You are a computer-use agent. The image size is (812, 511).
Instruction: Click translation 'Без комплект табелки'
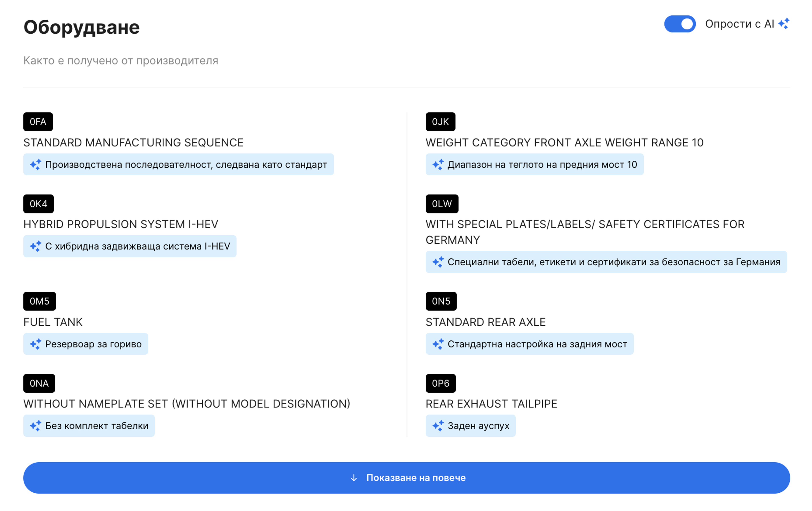click(97, 426)
